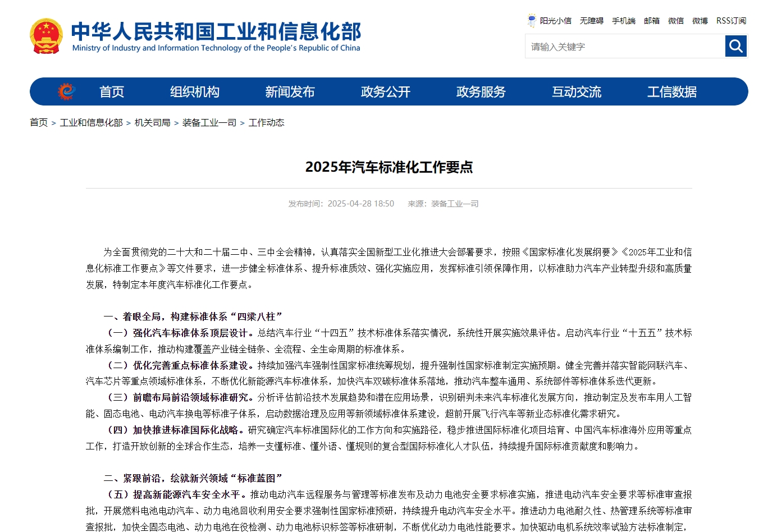Open the 首页 navigation tab
Screen dimensions: 777x532
[112, 91]
